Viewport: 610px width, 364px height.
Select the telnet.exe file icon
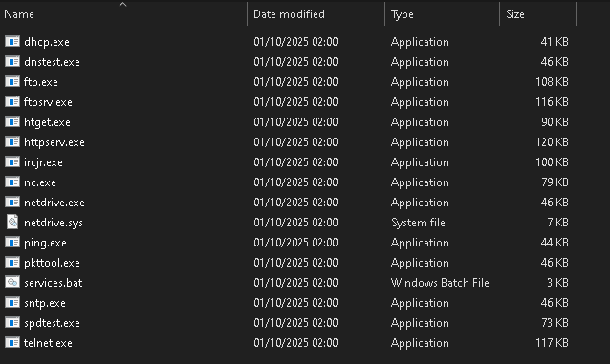click(12, 342)
